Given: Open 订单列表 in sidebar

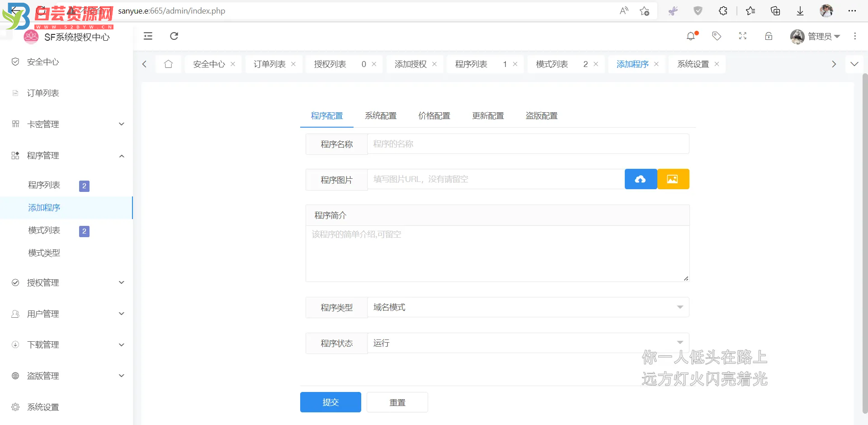Looking at the screenshot, I should coord(66,93).
